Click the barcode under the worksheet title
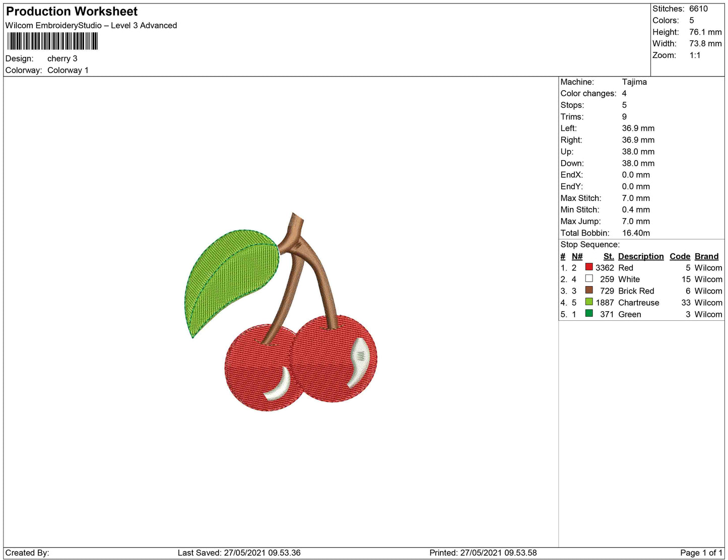The height and width of the screenshot is (560, 728). pos(52,41)
